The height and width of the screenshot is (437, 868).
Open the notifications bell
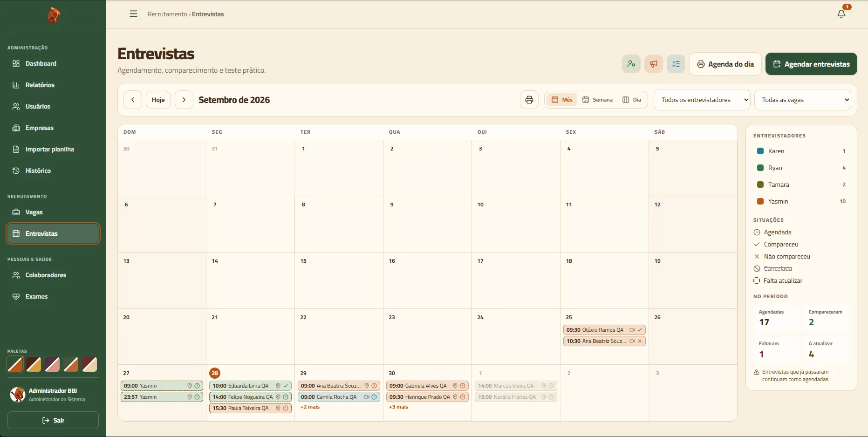[x=841, y=14]
